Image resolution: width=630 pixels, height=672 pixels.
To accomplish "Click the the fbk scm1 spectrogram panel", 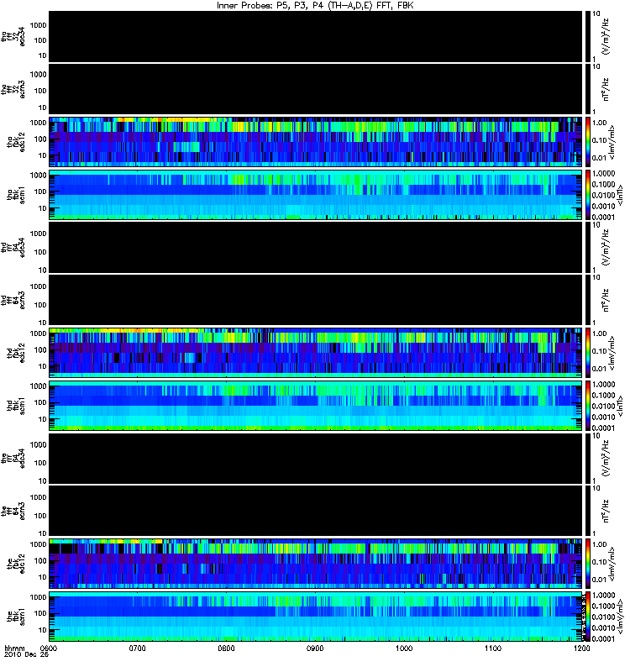I will pyautogui.click(x=316, y=617).
